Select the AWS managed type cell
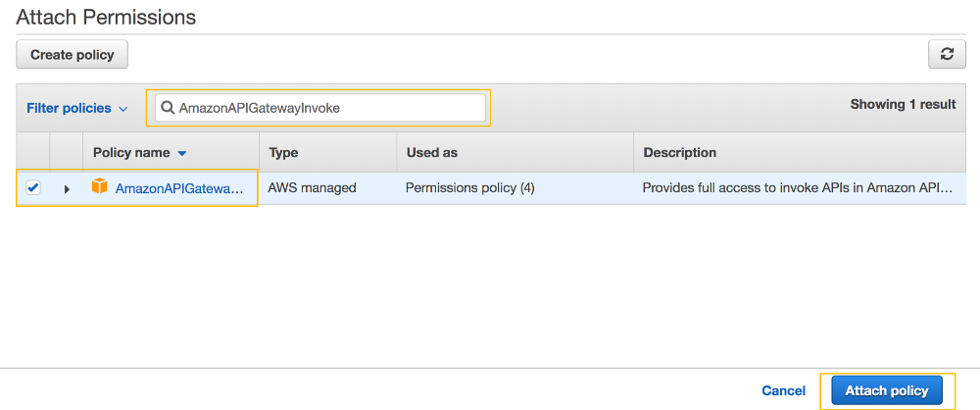Viewport: 980px width, 410px height. [x=312, y=187]
